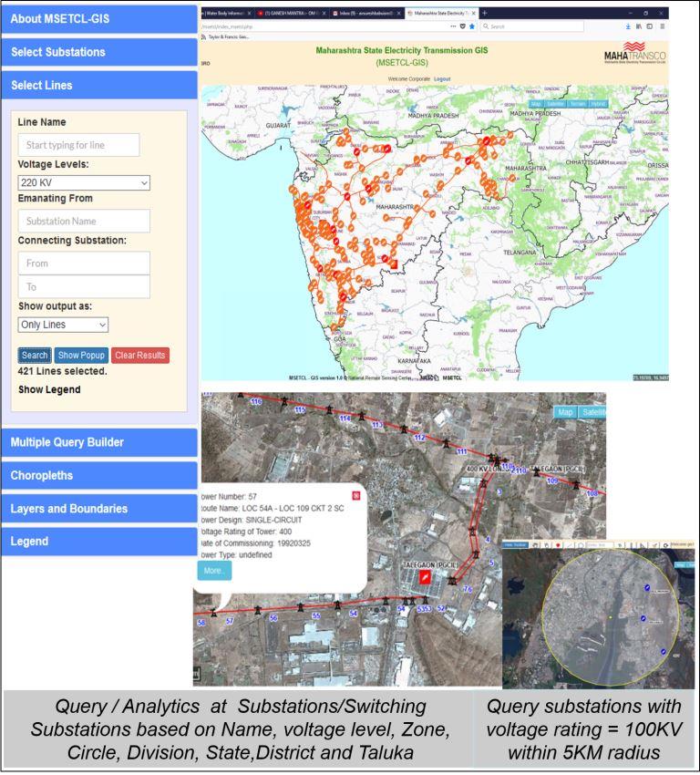Expand the Legend panel
700x775 pixels.
[x=99, y=541]
